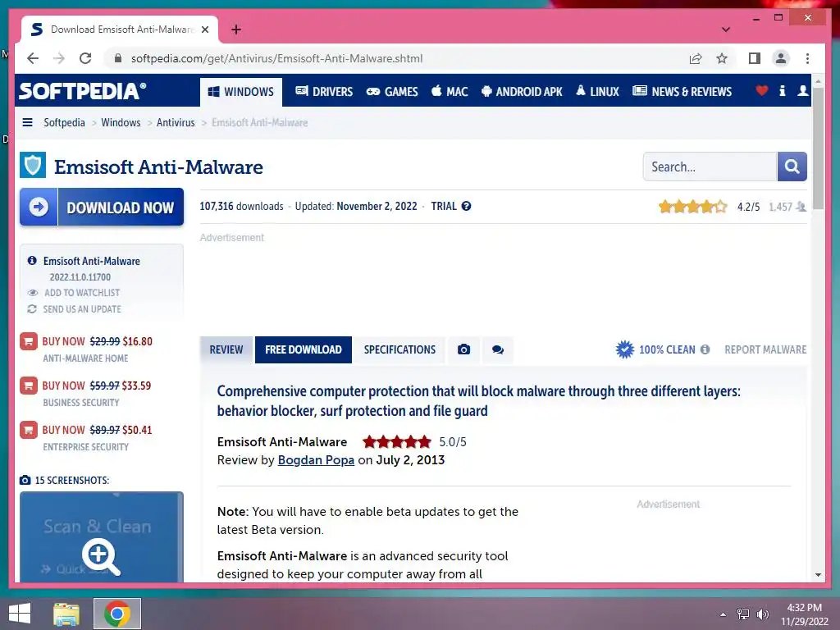Click the user account icon in header
Viewport: 840px width, 630px height.
tap(802, 90)
